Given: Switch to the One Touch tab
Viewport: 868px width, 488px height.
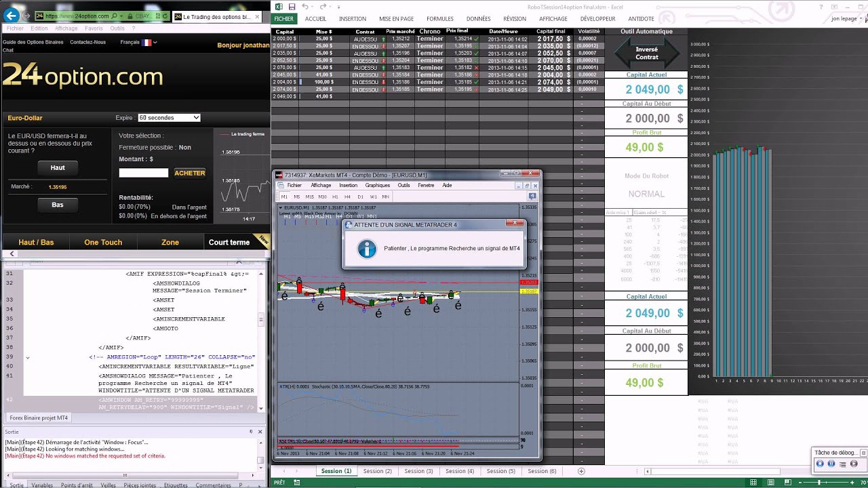Looking at the screenshot, I should click(x=103, y=242).
